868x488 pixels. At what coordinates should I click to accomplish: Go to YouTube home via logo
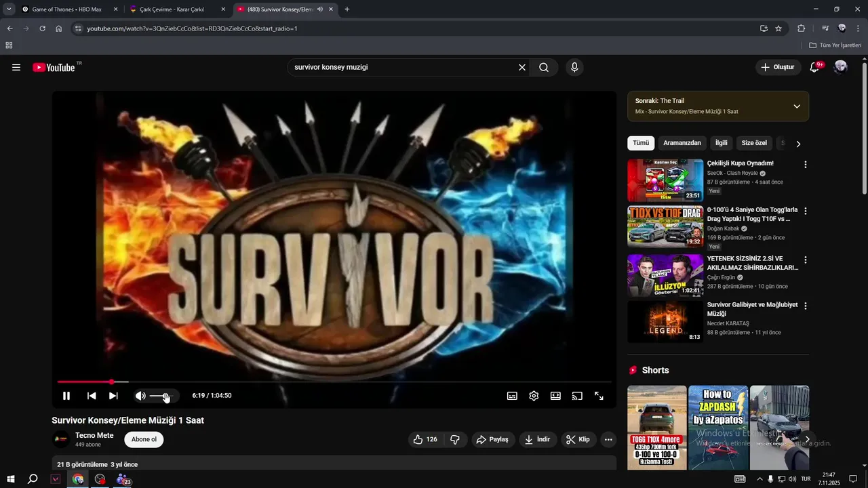point(54,67)
